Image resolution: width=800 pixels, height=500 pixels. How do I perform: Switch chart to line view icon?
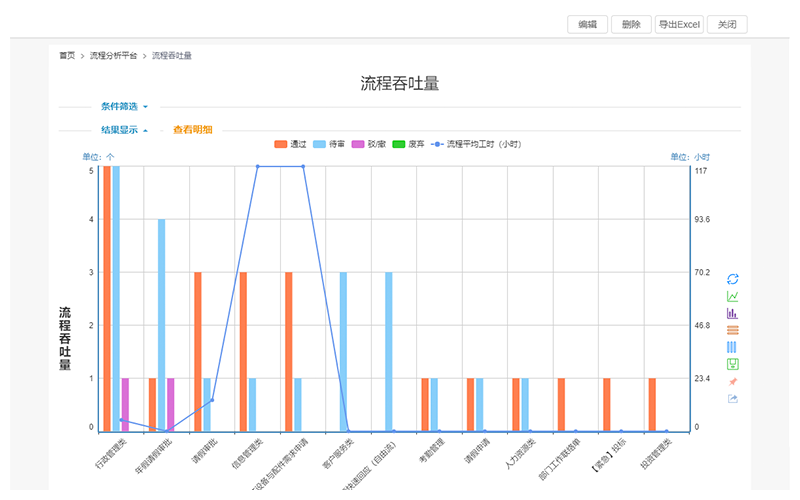[732, 296]
